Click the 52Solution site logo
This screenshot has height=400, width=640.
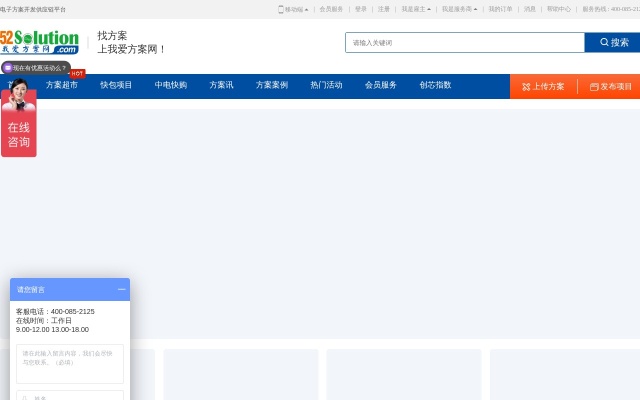[39, 42]
